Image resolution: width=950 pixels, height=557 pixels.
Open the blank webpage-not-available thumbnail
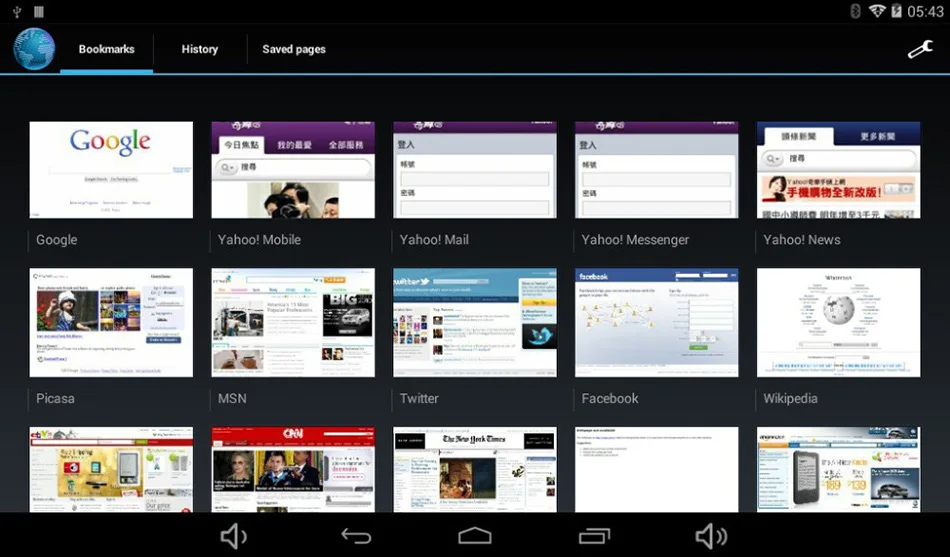(x=657, y=469)
